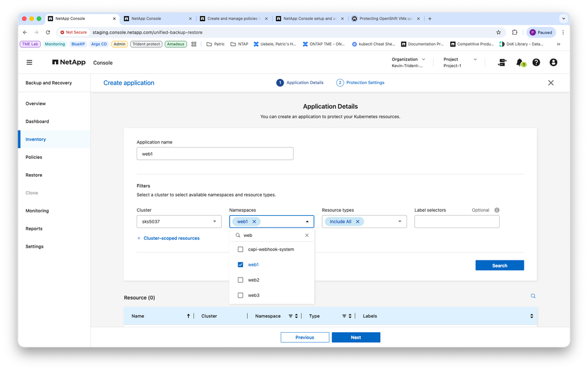Open Settings in the sidebar

click(35, 246)
